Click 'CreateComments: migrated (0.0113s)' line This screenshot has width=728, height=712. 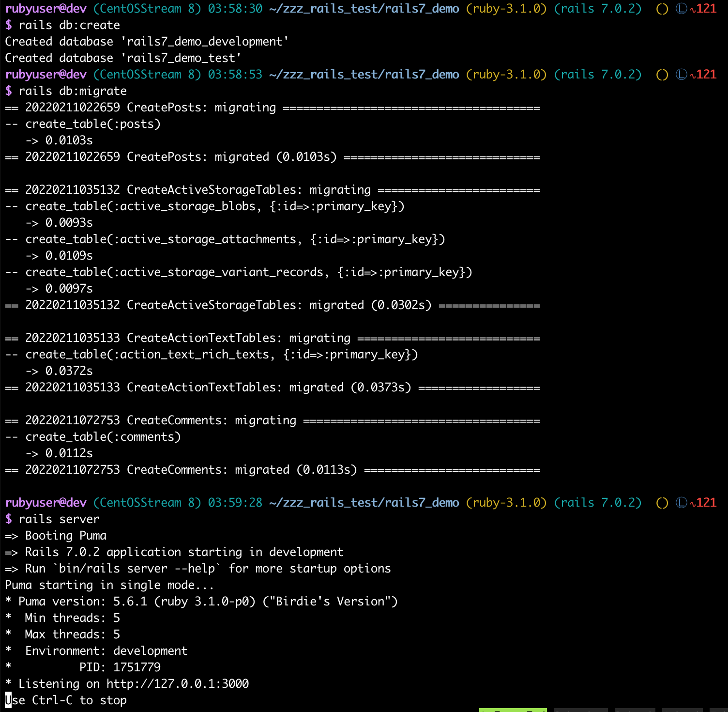273,470
